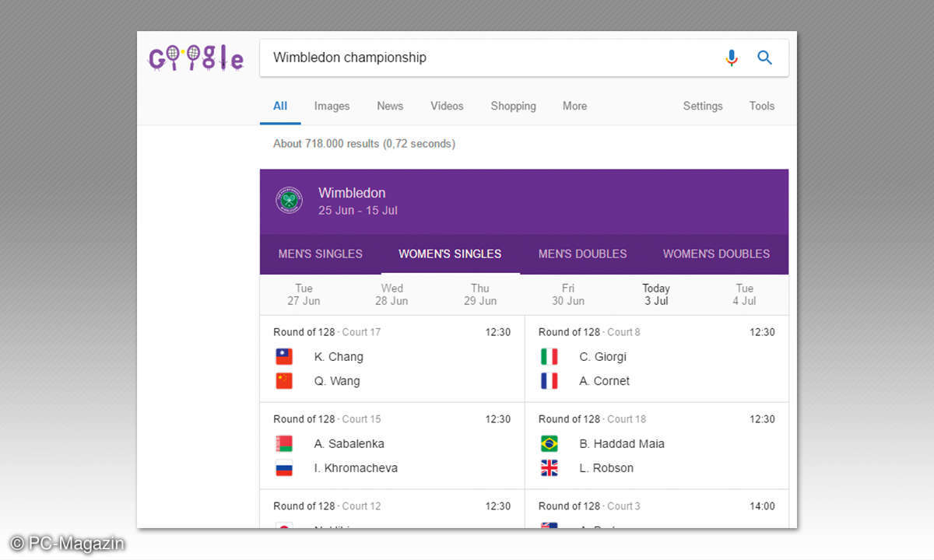This screenshot has width=934, height=560.
Task: Click the blue search magnifier icon
Action: (765, 58)
